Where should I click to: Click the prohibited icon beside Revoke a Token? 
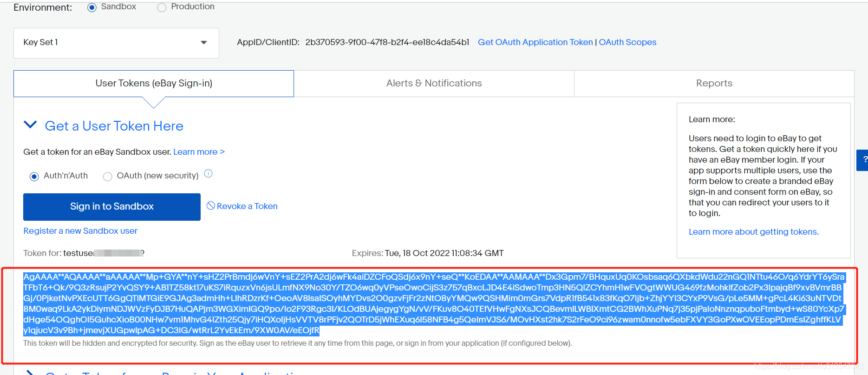[x=211, y=205]
